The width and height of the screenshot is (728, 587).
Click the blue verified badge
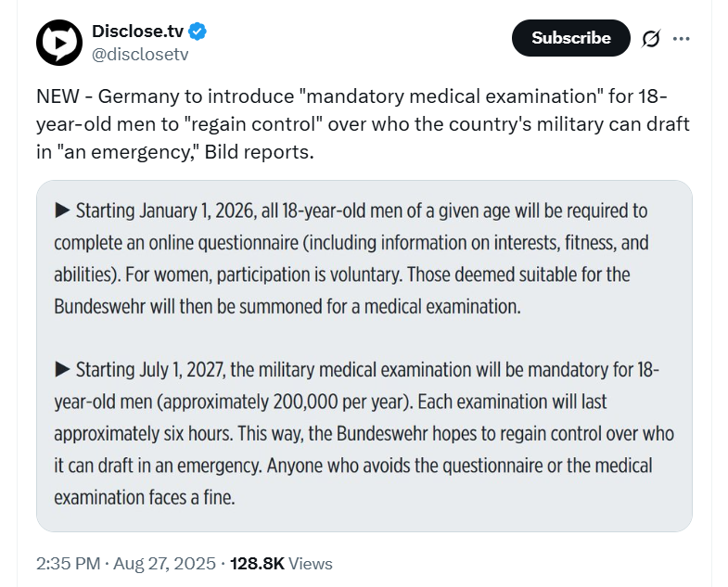pyautogui.click(x=198, y=32)
